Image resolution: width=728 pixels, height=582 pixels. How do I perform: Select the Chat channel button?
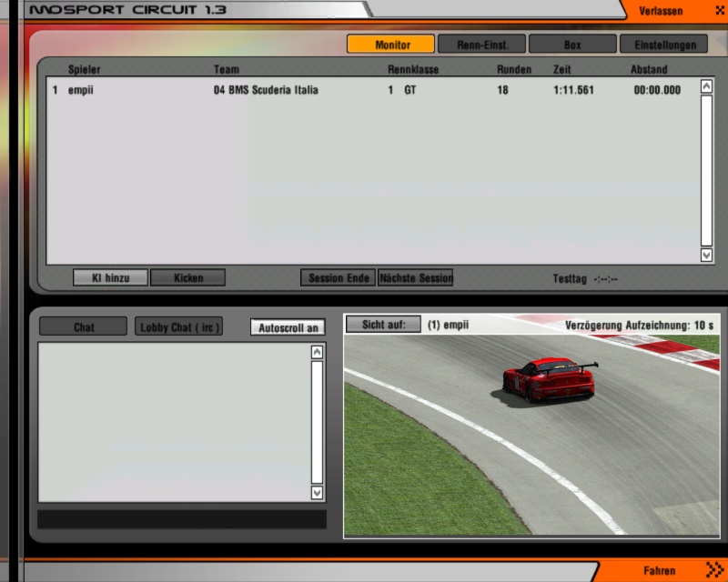(x=84, y=327)
